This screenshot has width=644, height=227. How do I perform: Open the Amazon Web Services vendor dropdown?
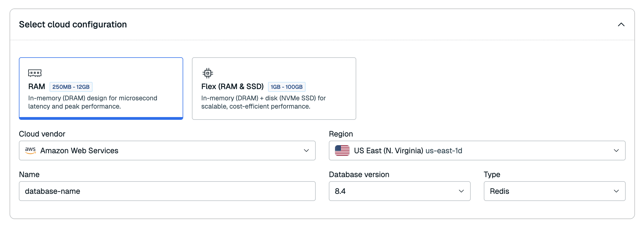pyautogui.click(x=167, y=151)
